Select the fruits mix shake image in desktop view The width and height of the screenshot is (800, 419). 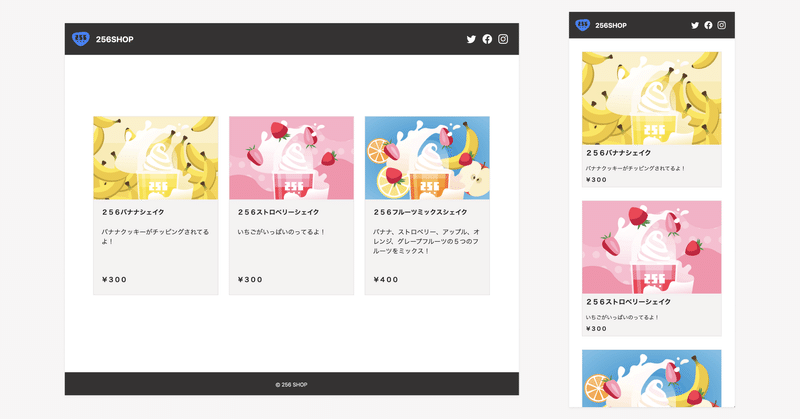(x=427, y=158)
